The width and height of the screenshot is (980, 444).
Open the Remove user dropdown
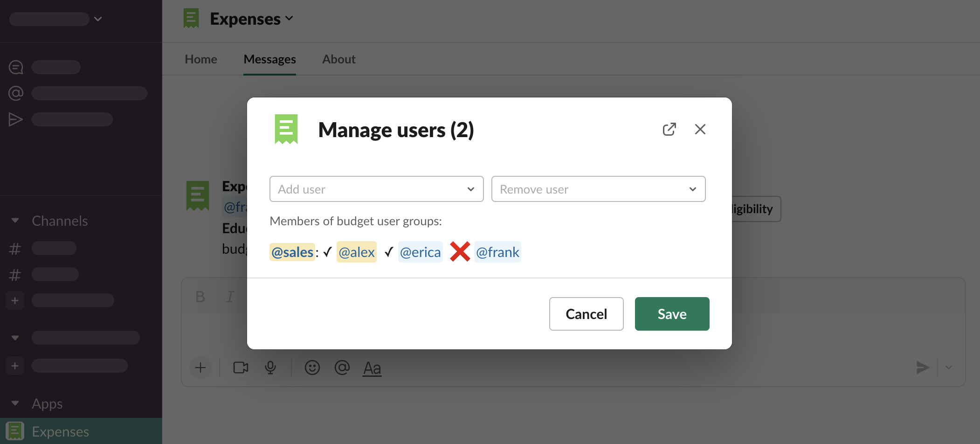tap(598, 189)
